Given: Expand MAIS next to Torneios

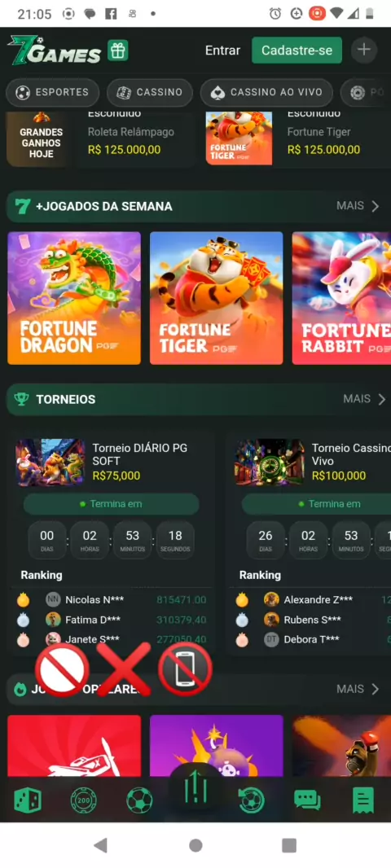Looking at the screenshot, I should tap(364, 399).
